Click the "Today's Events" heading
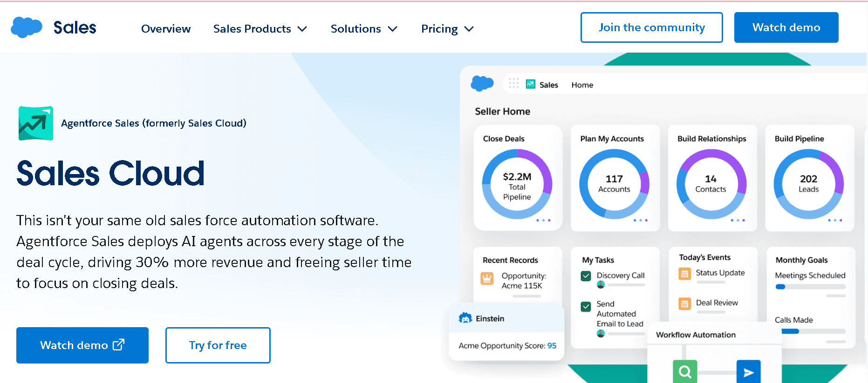Image resolution: width=868 pixels, height=383 pixels. pos(705,257)
